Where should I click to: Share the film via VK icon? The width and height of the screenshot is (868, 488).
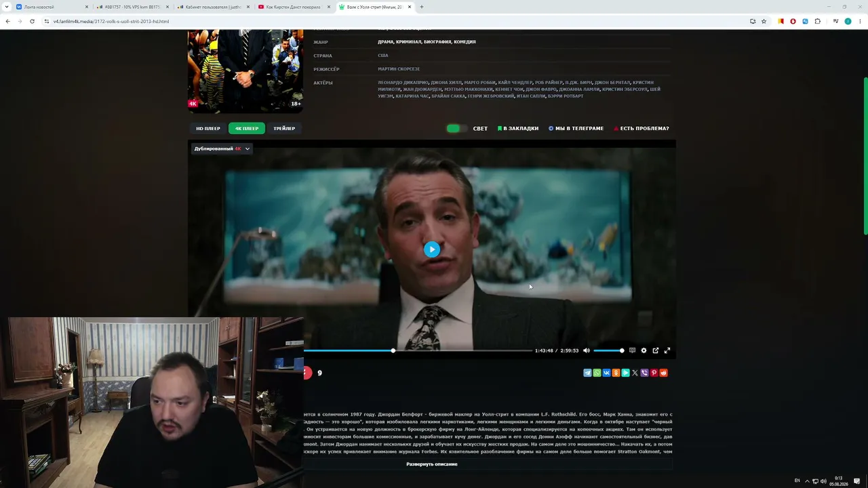606,373
